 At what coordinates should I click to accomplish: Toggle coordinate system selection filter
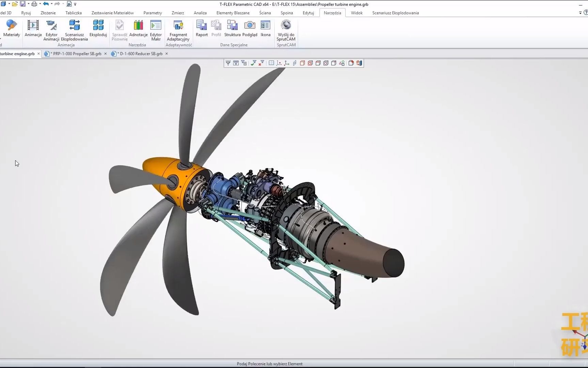tap(287, 63)
